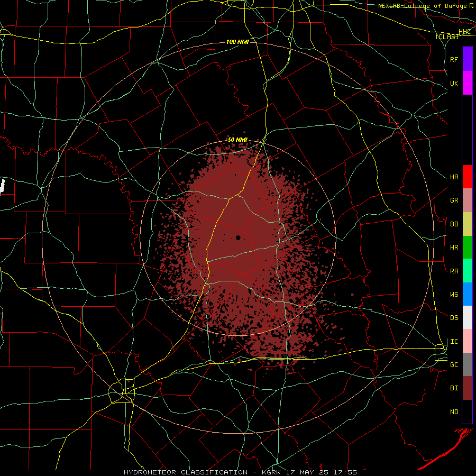This screenshot has width=476, height=476.
Task: Click the HR legend label
Action: point(454,248)
